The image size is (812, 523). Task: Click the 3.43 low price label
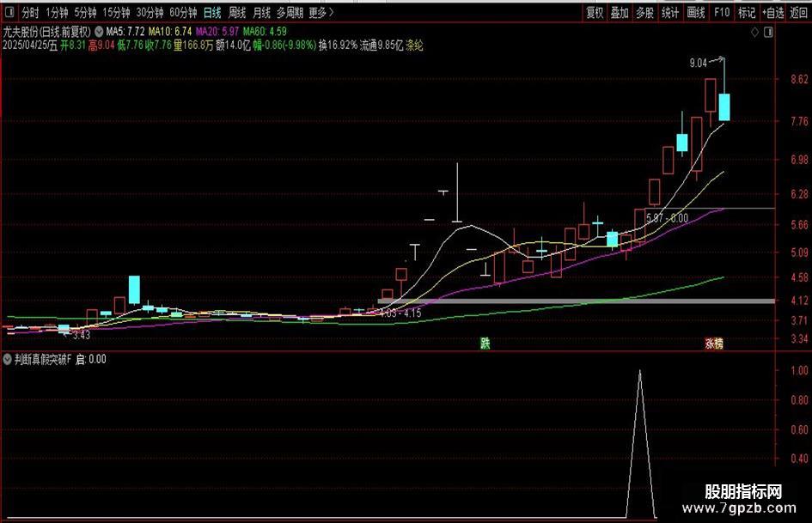82,335
